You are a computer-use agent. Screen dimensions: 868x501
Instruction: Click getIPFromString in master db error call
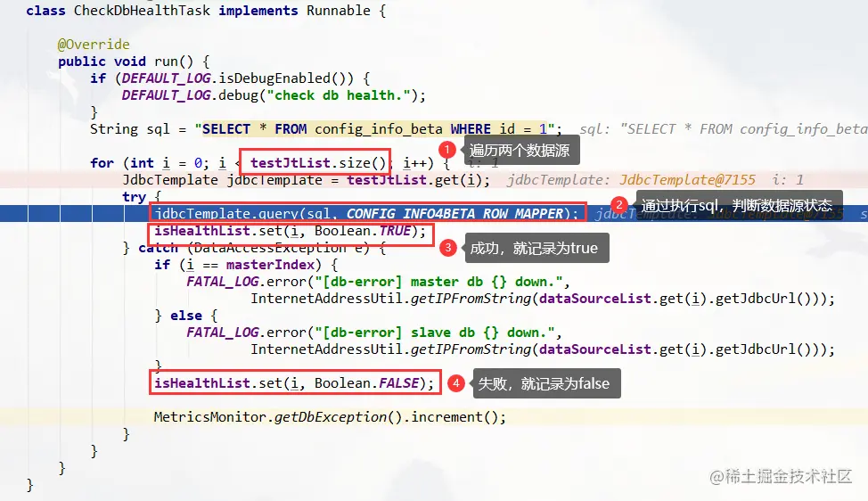[x=471, y=299]
